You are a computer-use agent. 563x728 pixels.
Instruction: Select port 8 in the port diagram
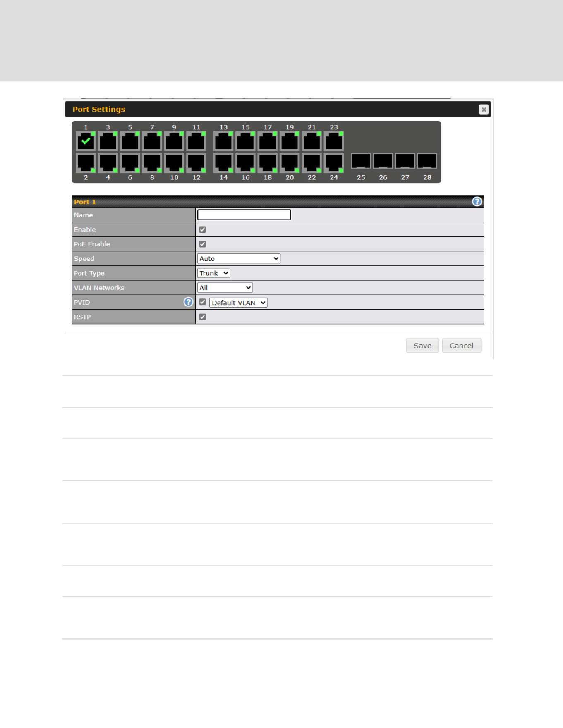tap(152, 163)
